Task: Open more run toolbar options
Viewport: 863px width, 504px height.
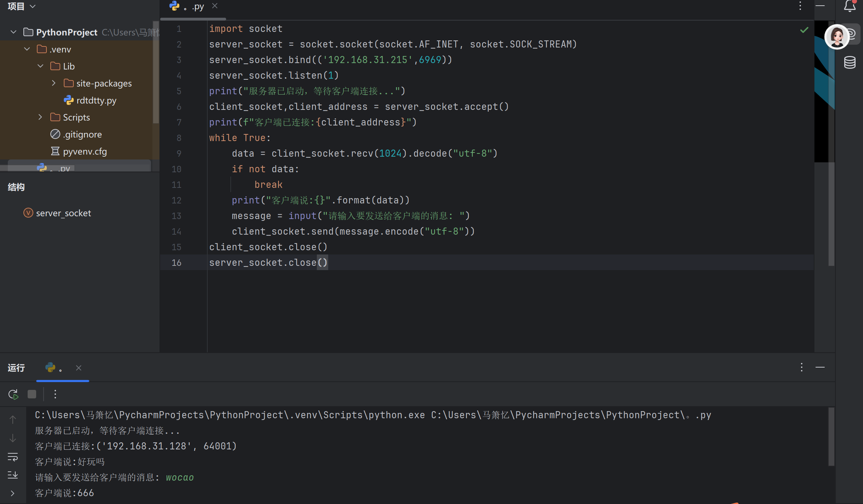Action: tap(55, 394)
